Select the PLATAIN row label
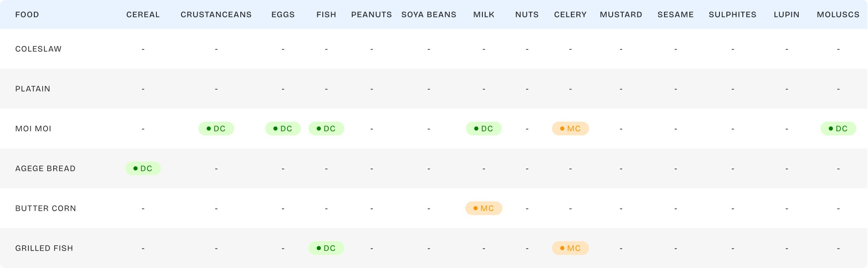868x268 pixels. pos(33,89)
